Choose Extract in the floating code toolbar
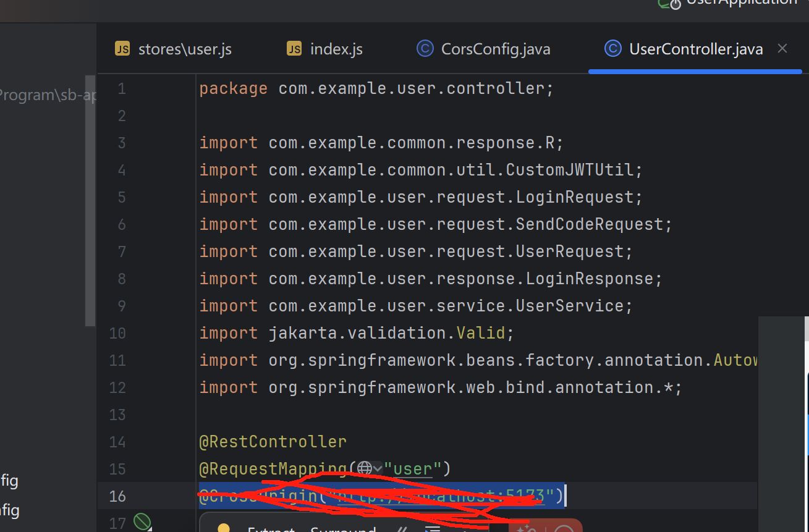This screenshot has height=532, width=809. 271,530
